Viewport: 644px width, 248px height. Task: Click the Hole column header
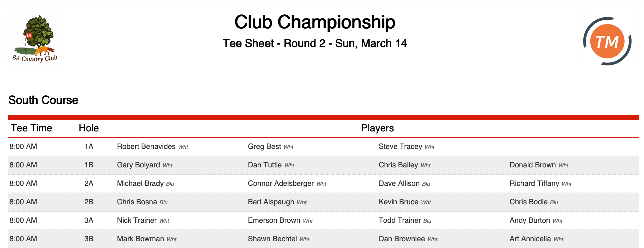coord(89,128)
